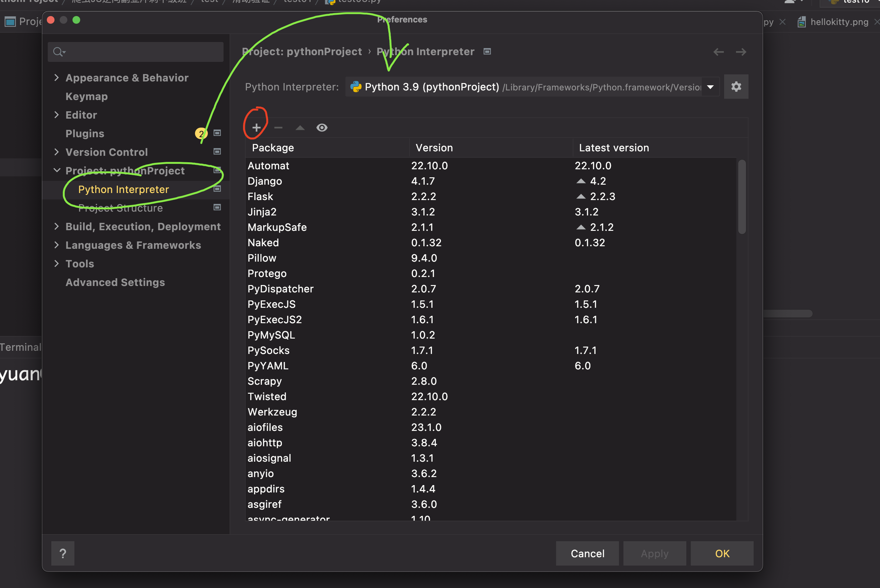The image size is (880, 588).
Task: Click the Cancel button
Action: (587, 553)
